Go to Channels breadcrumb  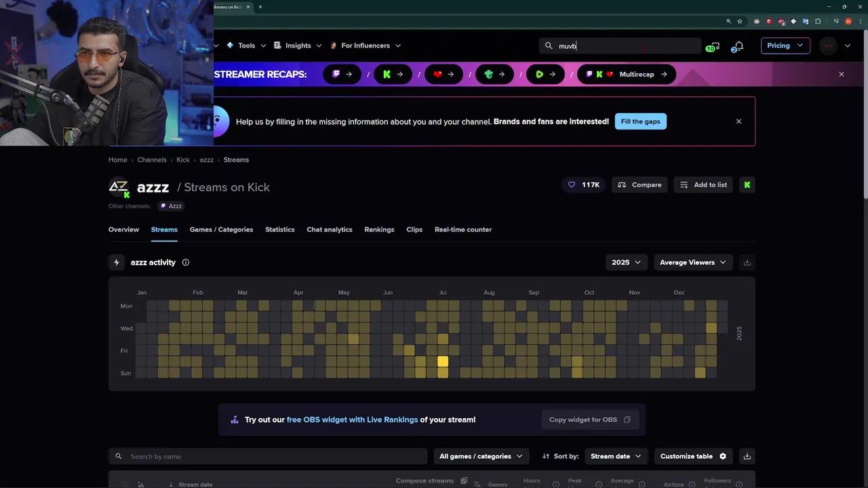[152, 160]
